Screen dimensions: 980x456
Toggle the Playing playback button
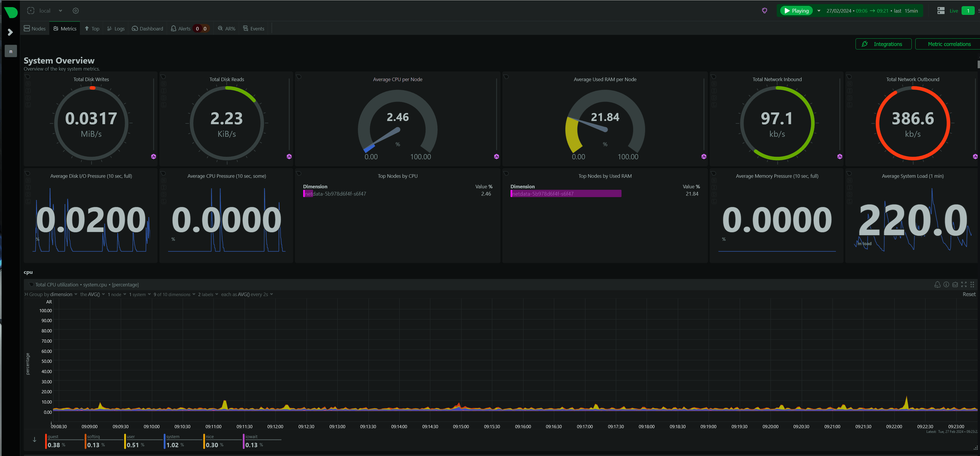coord(796,11)
